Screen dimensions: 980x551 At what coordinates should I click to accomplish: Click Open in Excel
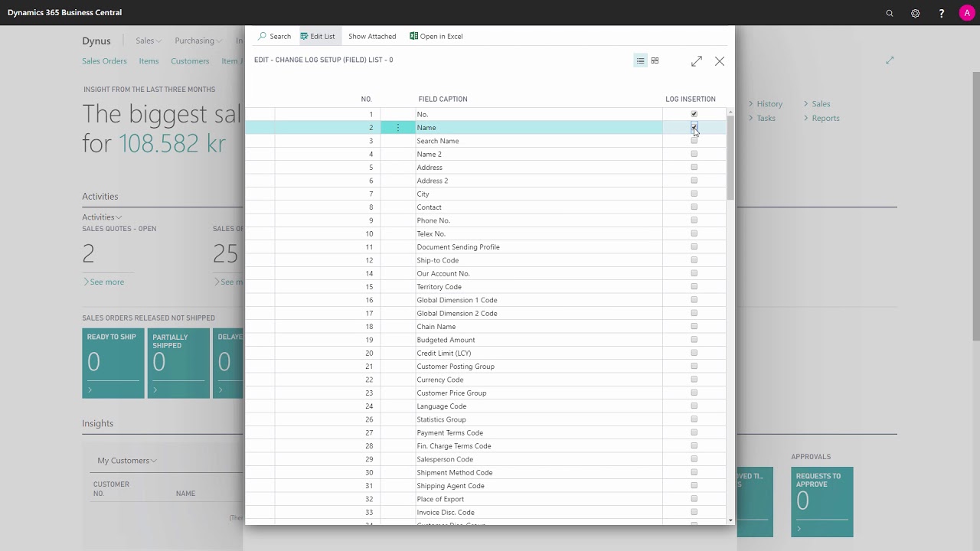coord(436,36)
